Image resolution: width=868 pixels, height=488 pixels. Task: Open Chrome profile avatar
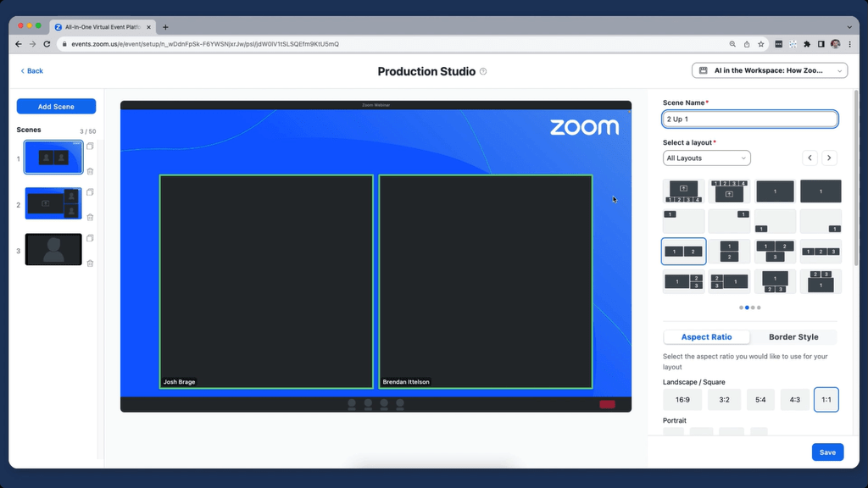click(835, 44)
